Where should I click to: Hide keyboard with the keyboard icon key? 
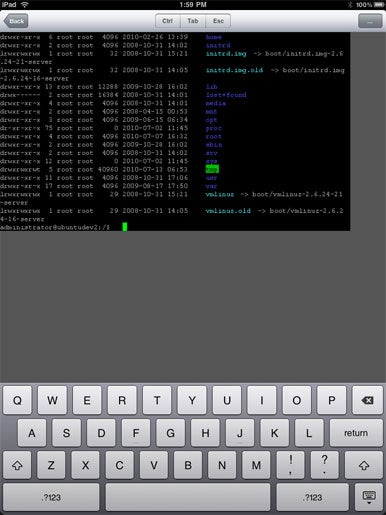point(369,497)
